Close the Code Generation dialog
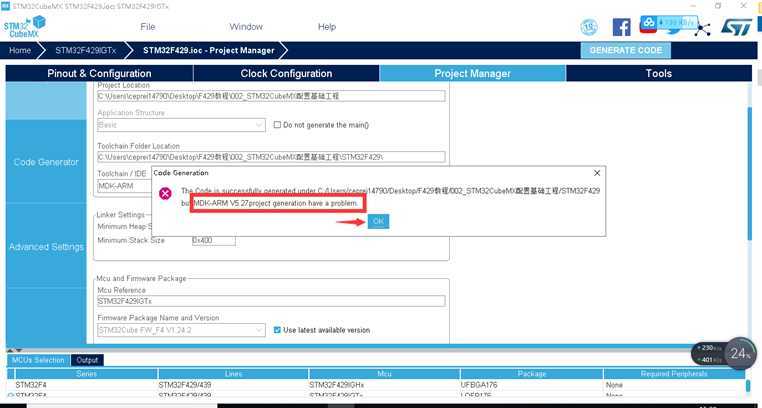Screen dimensions: 762x408 [597, 173]
